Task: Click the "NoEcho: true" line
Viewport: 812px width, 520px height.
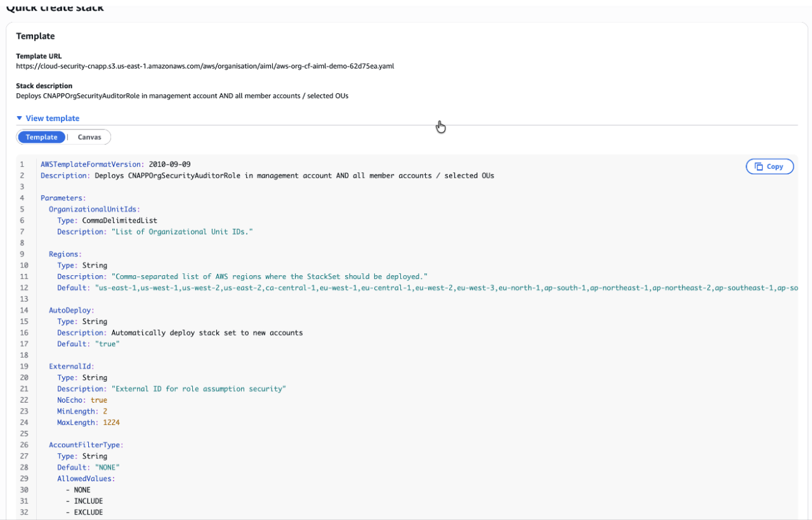Action: coord(82,400)
